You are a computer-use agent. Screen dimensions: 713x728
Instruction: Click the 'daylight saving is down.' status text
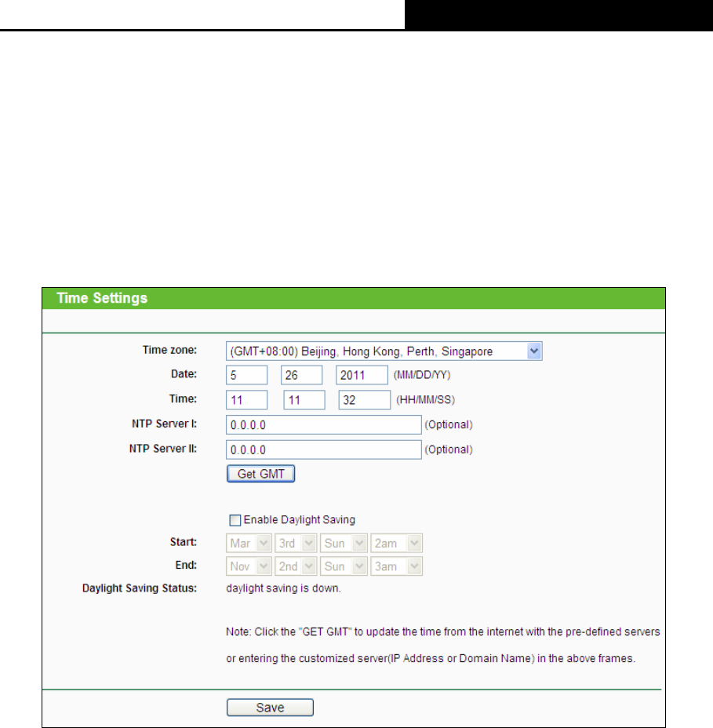coord(283,588)
